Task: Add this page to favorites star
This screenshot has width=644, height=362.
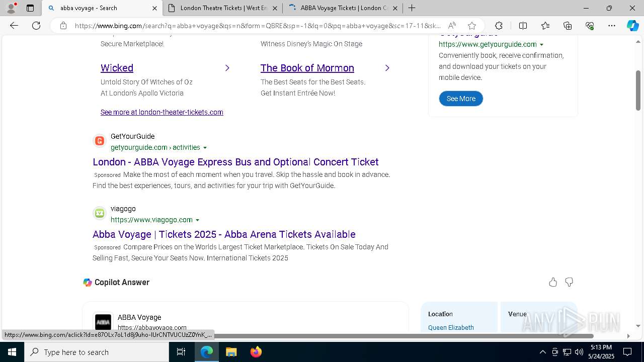Action: (x=471, y=26)
